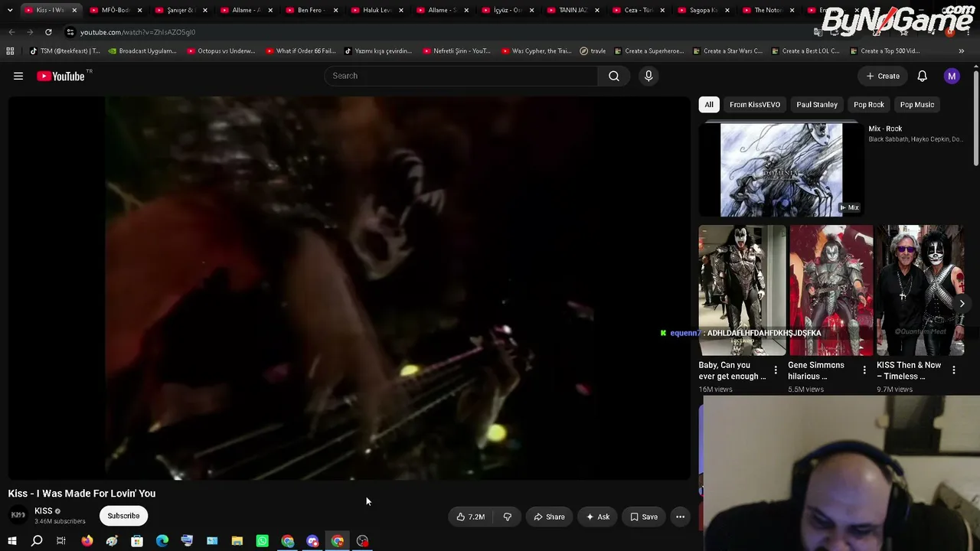Launch Firefox from the taskbar
The width and height of the screenshot is (980, 551).
(x=87, y=541)
